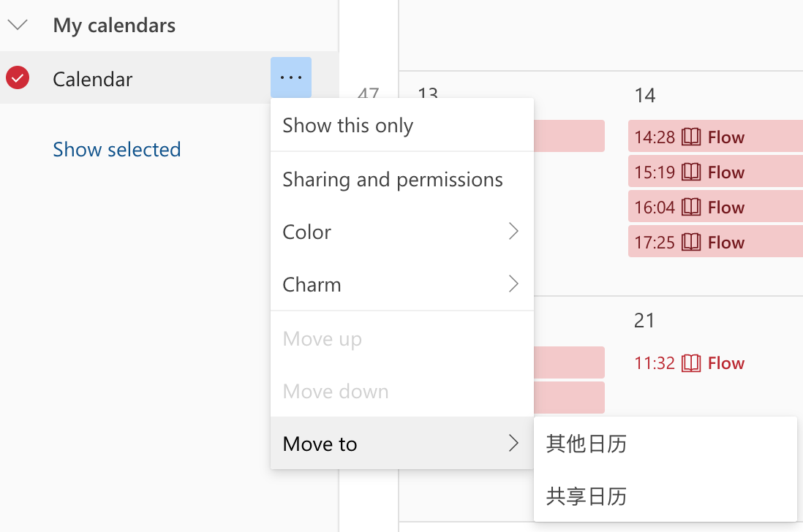Expand the Charm submenu
The height and width of the screenshot is (532, 803).
(x=513, y=284)
